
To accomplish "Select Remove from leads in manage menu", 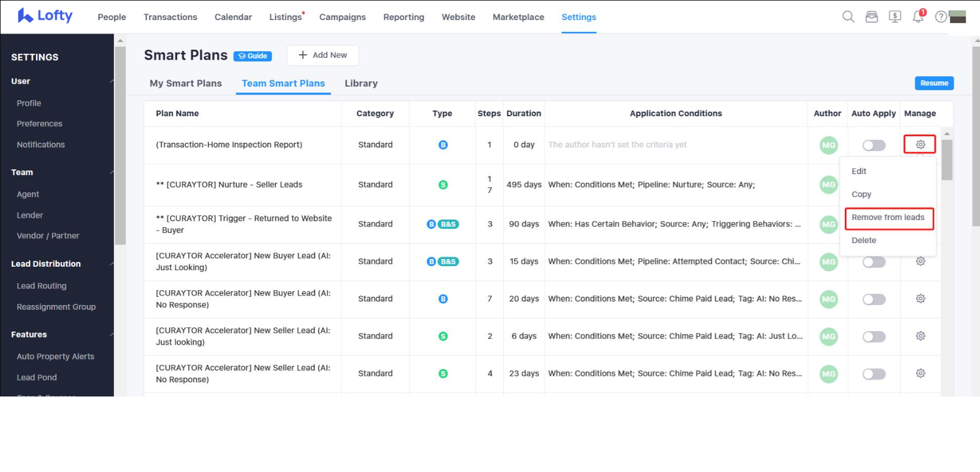I will click(888, 217).
